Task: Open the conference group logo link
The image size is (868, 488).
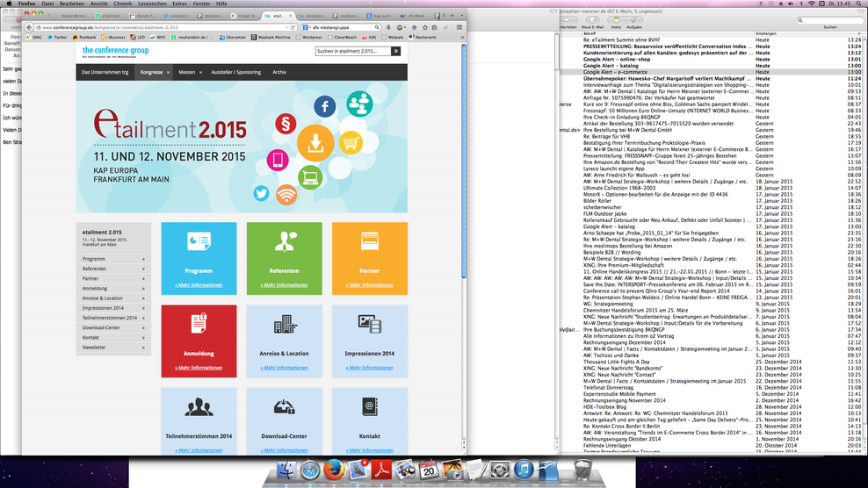Action: pyautogui.click(x=115, y=51)
